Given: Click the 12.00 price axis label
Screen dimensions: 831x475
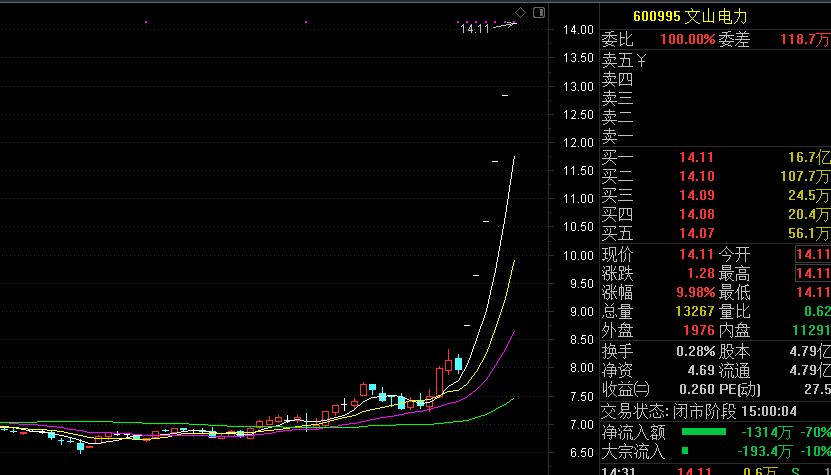Looking at the screenshot, I should (x=578, y=143).
